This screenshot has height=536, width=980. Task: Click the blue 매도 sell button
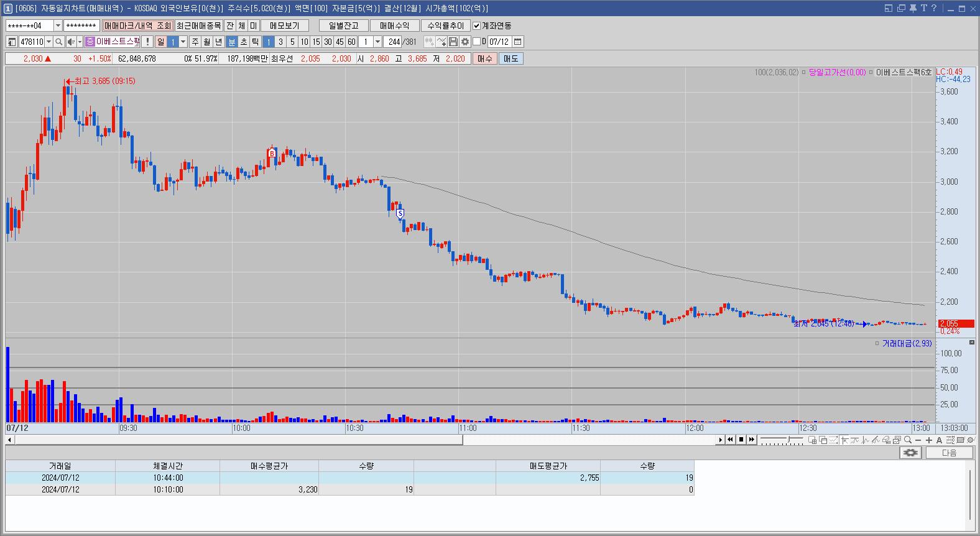(x=511, y=58)
